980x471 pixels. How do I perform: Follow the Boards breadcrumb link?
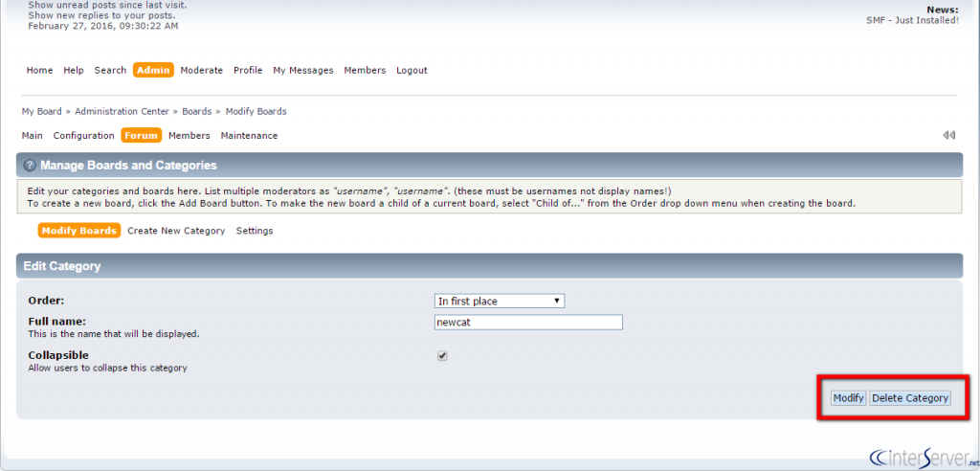tap(197, 111)
